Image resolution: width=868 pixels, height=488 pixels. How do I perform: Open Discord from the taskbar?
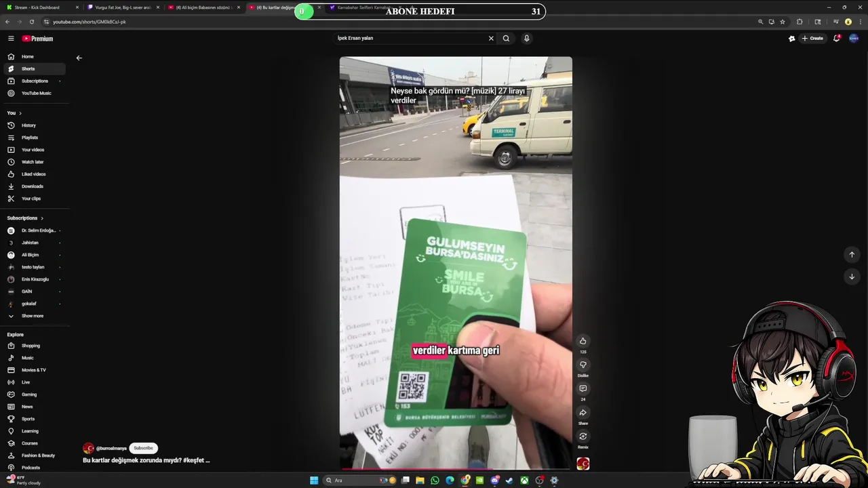click(495, 481)
